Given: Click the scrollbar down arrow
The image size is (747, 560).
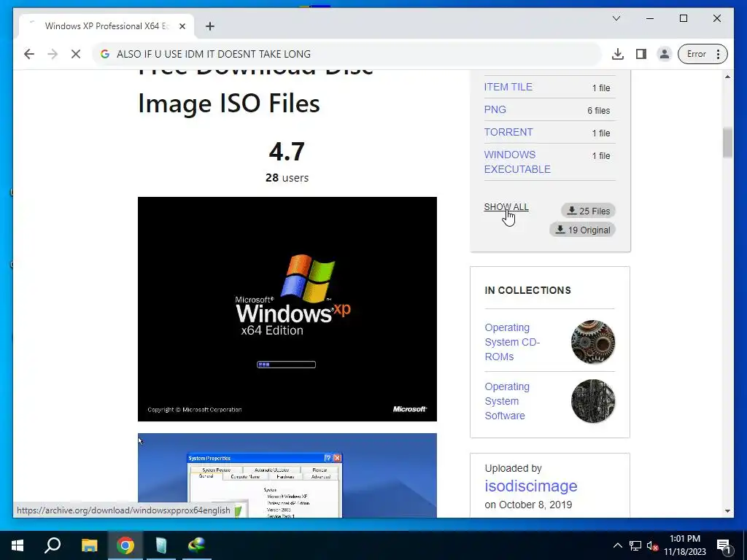Looking at the screenshot, I should point(727,511).
